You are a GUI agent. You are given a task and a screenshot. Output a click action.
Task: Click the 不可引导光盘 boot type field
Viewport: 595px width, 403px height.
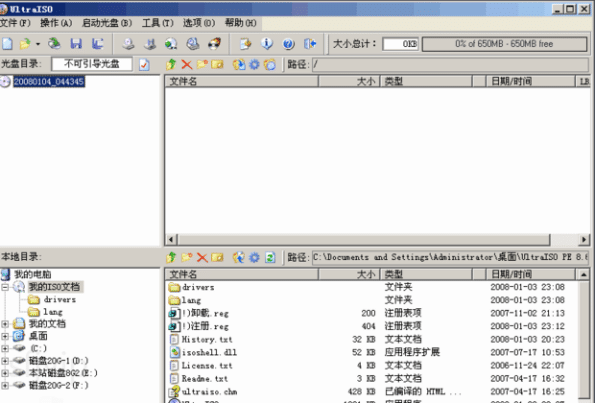(x=92, y=64)
